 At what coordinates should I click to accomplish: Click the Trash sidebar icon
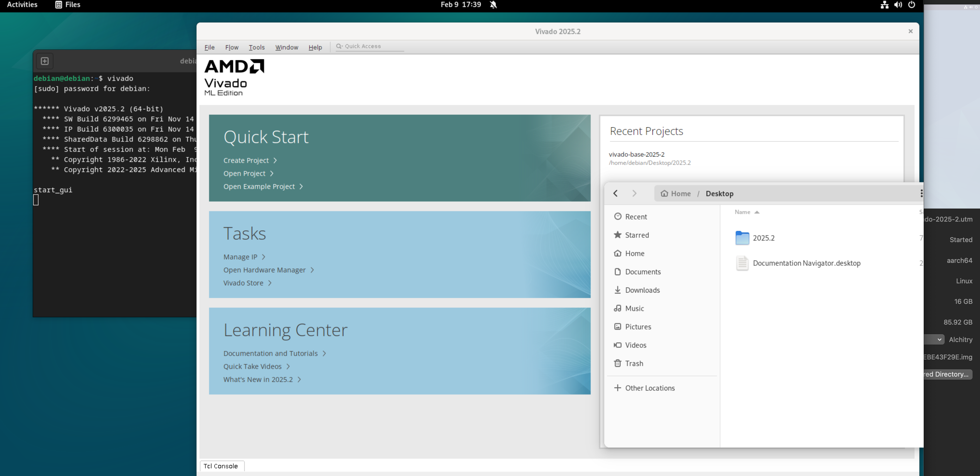pyautogui.click(x=617, y=363)
